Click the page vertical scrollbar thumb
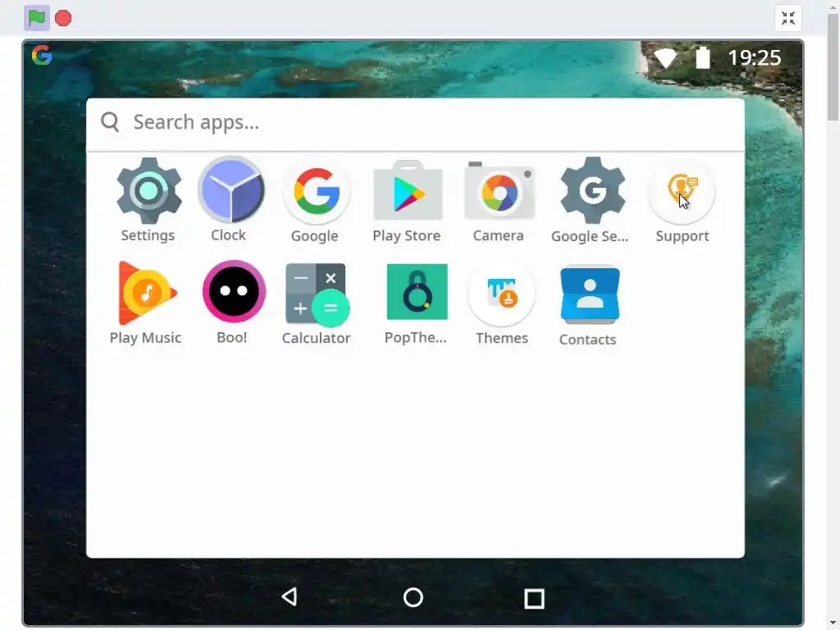The image size is (840, 630). pos(833,68)
